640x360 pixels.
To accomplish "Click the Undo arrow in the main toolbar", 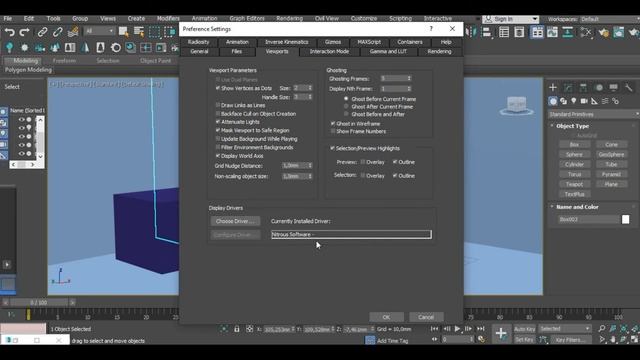I will (x=9, y=32).
